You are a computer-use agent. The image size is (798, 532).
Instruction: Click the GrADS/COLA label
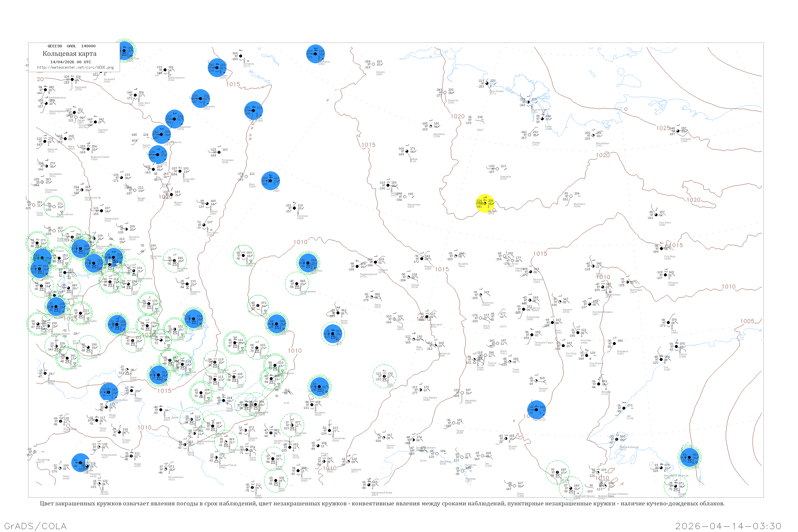[x=35, y=526]
